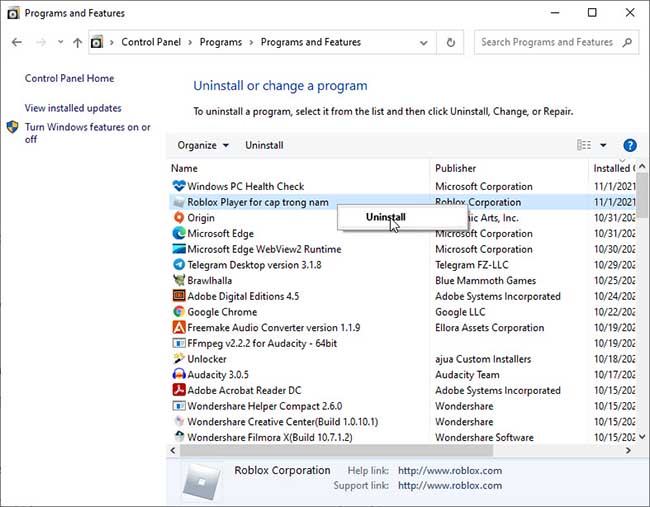Click the Adobe Digital Editions icon
The image size is (650, 507).
pyautogui.click(x=179, y=296)
